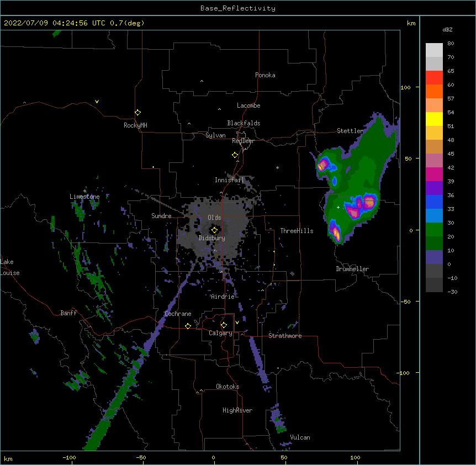Click the Blackfalds label
Viewport: 476px width, 465px height.
point(244,123)
